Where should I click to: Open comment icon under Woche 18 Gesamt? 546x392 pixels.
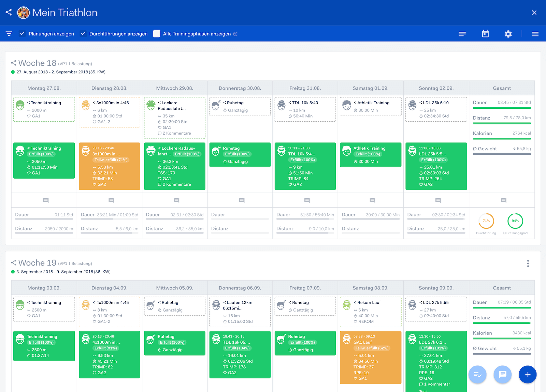(x=503, y=200)
